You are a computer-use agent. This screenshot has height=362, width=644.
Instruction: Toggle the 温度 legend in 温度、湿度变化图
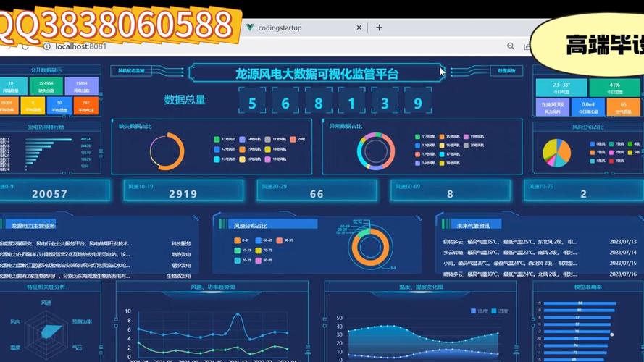(x=480, y=311)
